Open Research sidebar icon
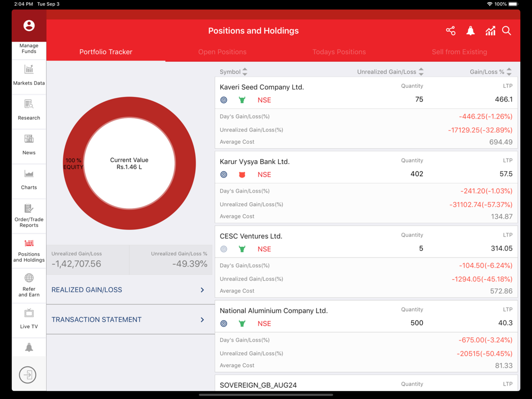The width and height of the screenshot is (532, 399). tap(29, 104)
